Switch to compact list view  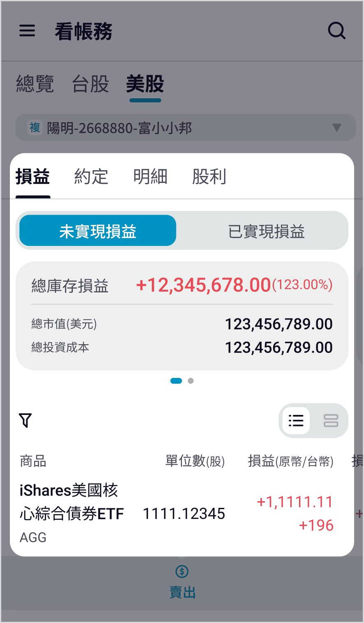296,420
